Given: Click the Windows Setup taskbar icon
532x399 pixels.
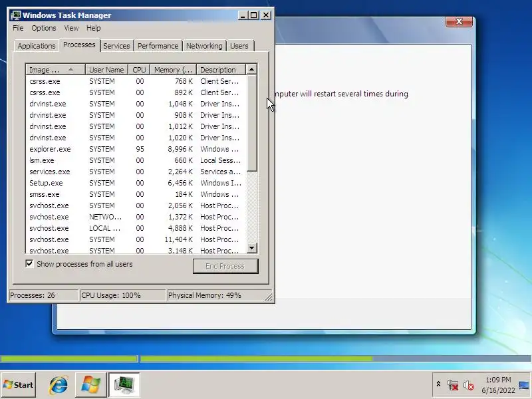Looking at the screenshot, I should 90,385.
